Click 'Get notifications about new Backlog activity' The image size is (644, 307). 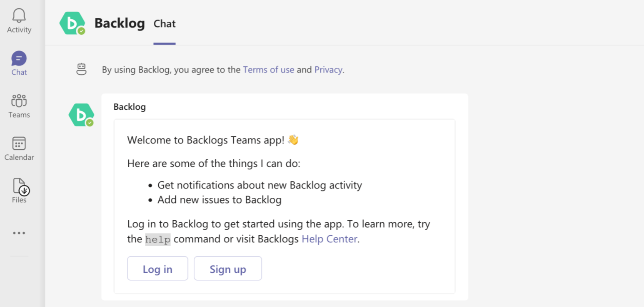tap(260, 185)
